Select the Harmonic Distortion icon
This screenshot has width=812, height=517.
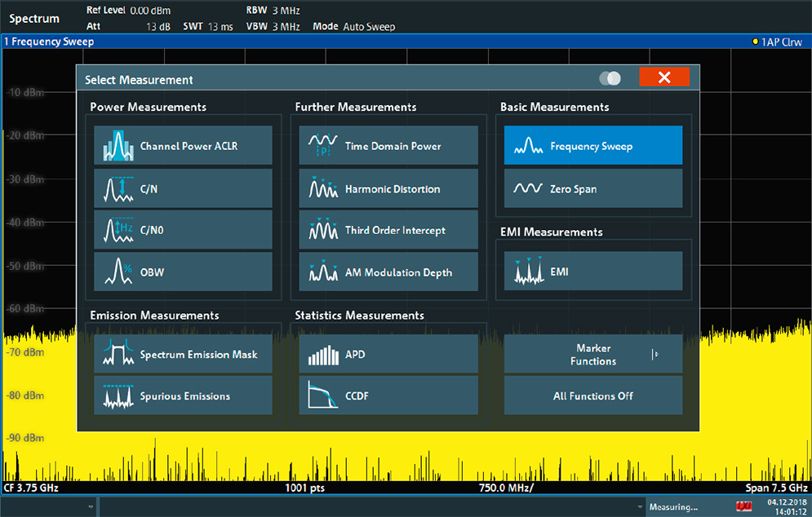coord(323,188)
